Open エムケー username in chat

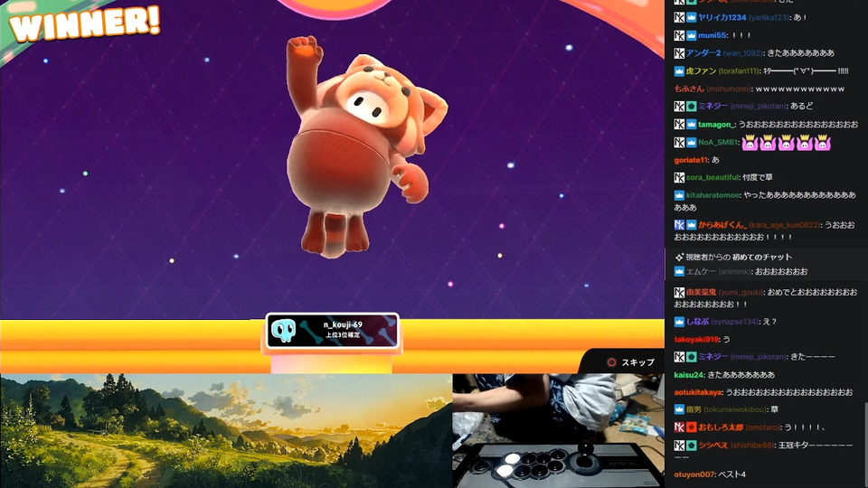702,272
